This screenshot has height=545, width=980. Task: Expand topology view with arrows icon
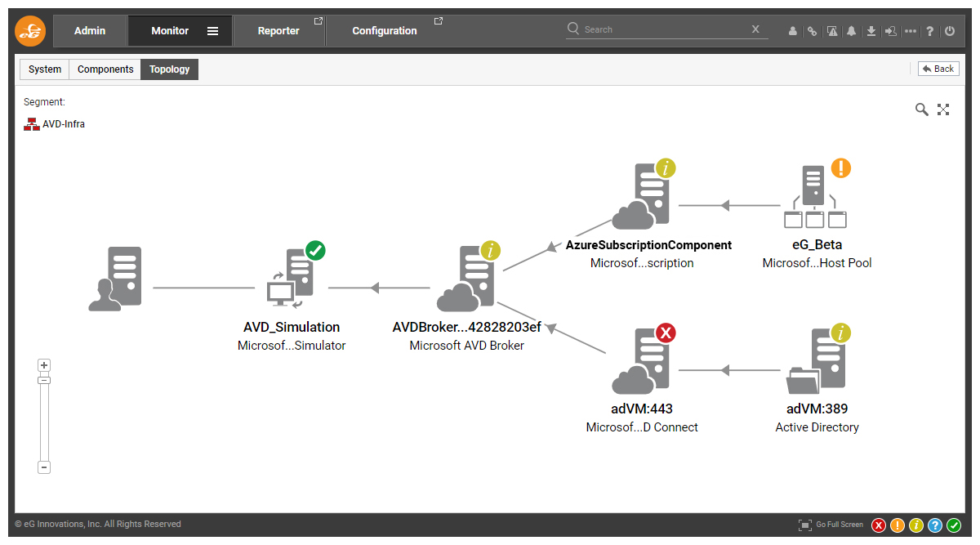[x=943, y=109]
